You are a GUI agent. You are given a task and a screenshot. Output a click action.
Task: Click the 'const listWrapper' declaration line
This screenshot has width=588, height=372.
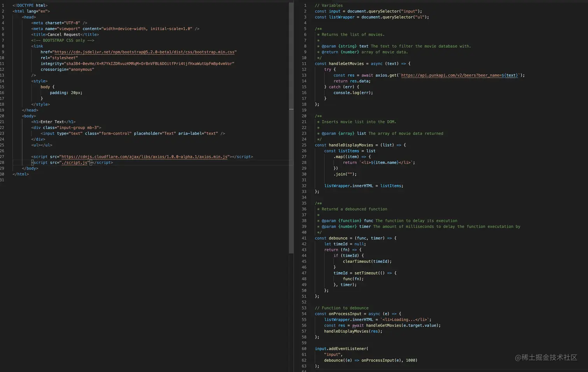[x=372, y=17]
